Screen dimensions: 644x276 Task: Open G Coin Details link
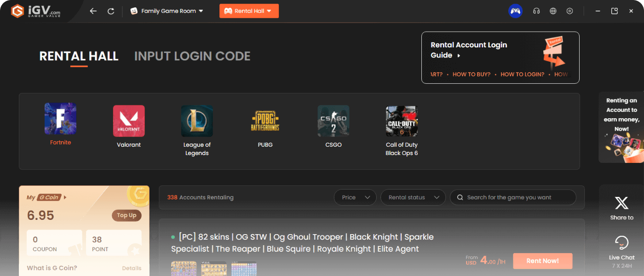[132, 268]
